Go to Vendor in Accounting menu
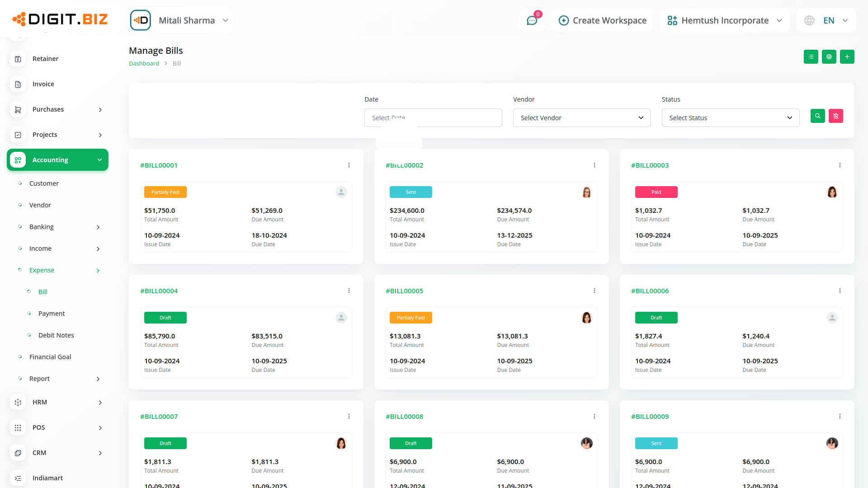 (40, 205)
